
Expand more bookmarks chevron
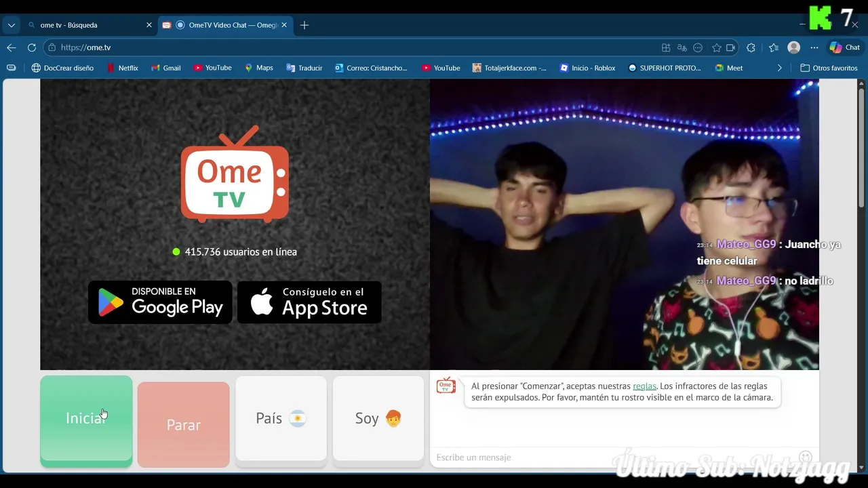(x=779, y=68)
